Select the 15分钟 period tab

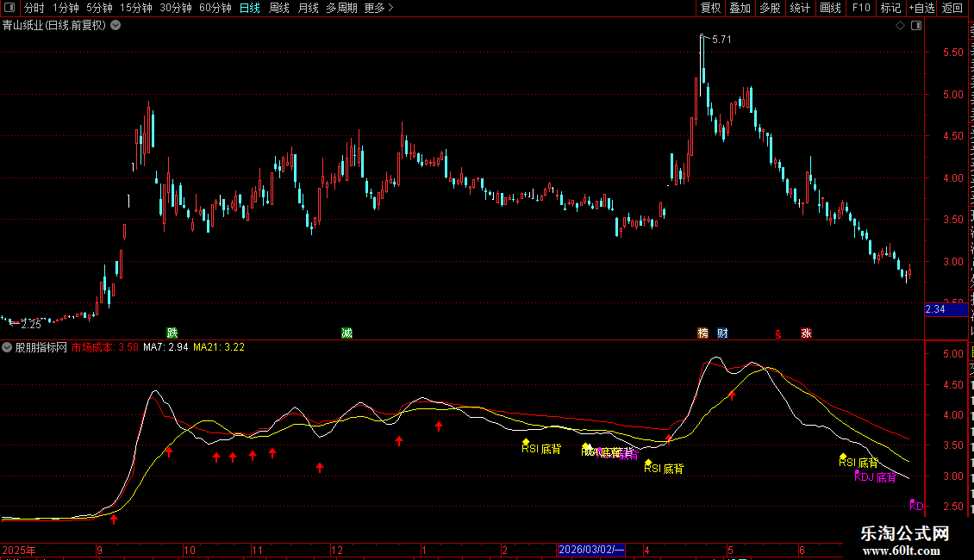[136, 8]
